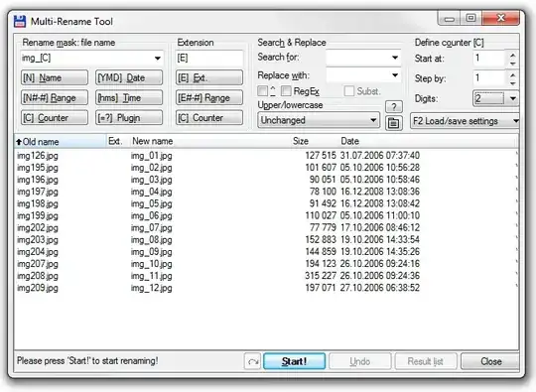The image size is (536, 392).
Task: Enable the case-sensitive search checkbox
Action: tap(262, 91)
